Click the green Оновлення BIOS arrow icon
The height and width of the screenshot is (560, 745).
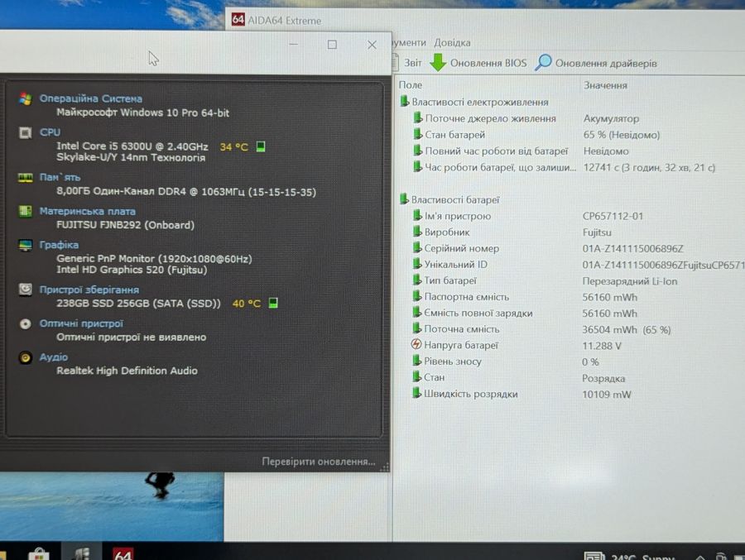pyautogui.click(x=438, y=62)
